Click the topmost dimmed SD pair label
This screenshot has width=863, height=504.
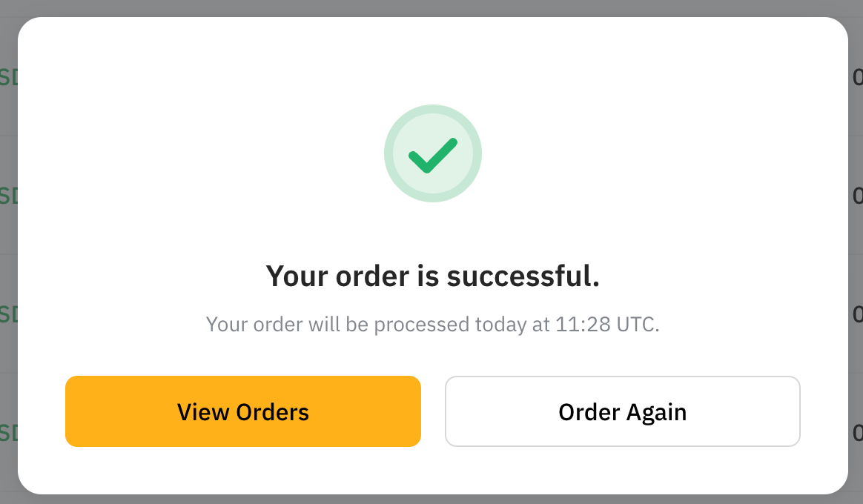[x=6, y=76]
